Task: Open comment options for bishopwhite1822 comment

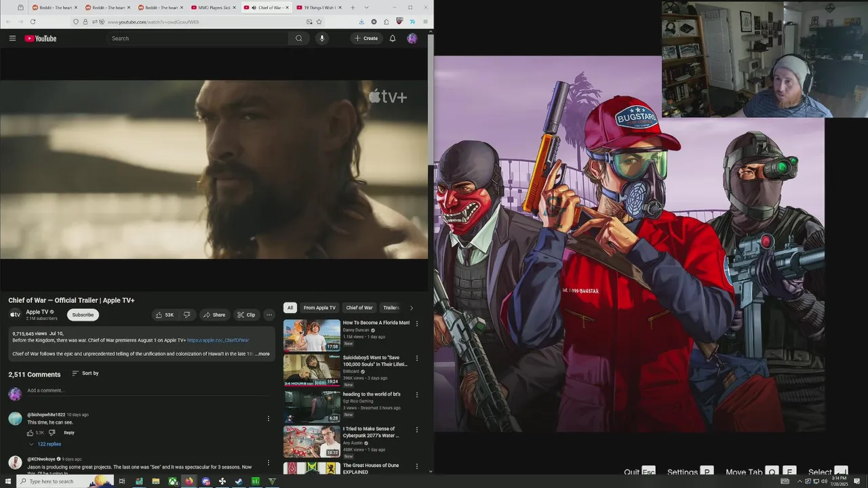Action: (x=268, y=419)
